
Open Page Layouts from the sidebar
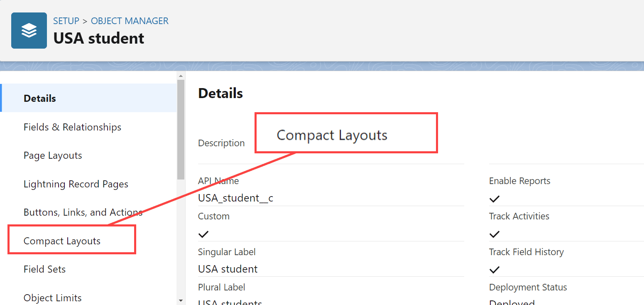coord(52,155)
